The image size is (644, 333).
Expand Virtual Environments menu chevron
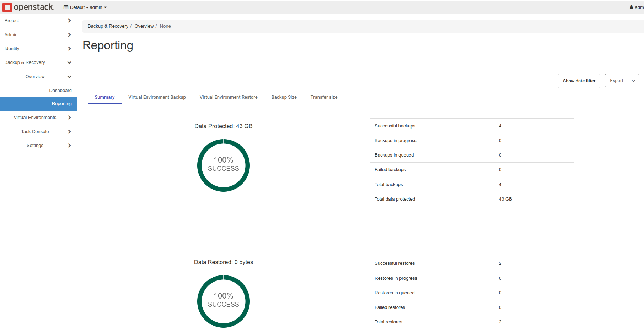point(69,118)
